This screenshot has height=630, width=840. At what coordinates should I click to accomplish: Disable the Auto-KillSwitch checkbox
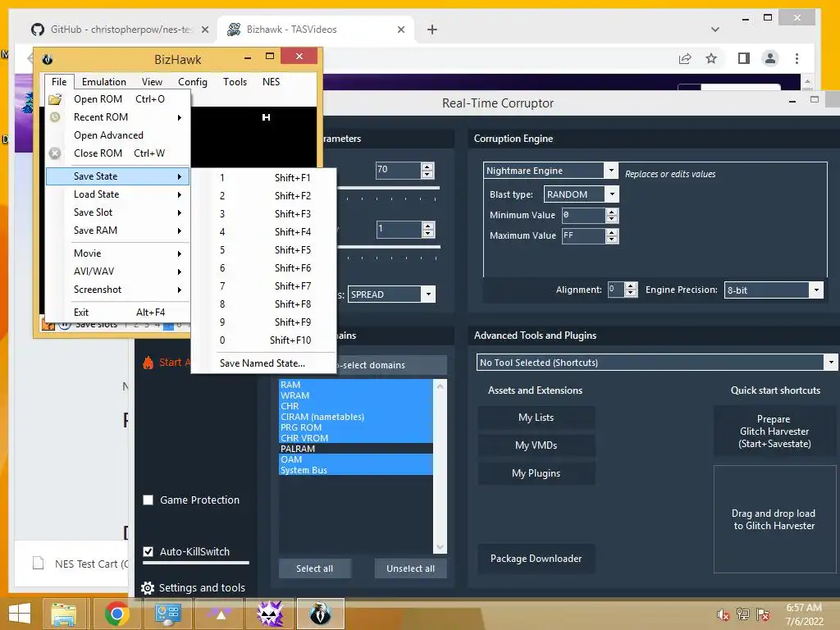[148, 551]
